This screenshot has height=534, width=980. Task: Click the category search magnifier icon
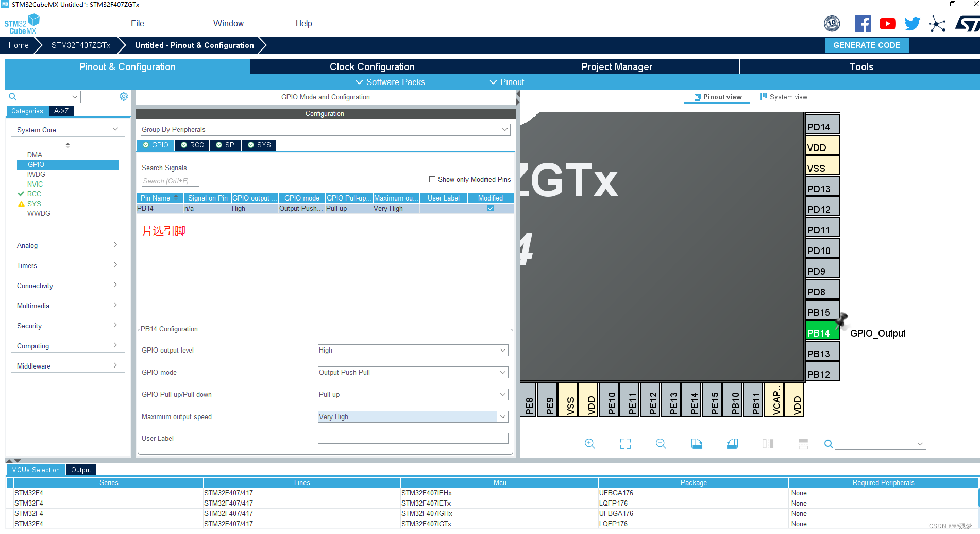(x=12, y=97)
